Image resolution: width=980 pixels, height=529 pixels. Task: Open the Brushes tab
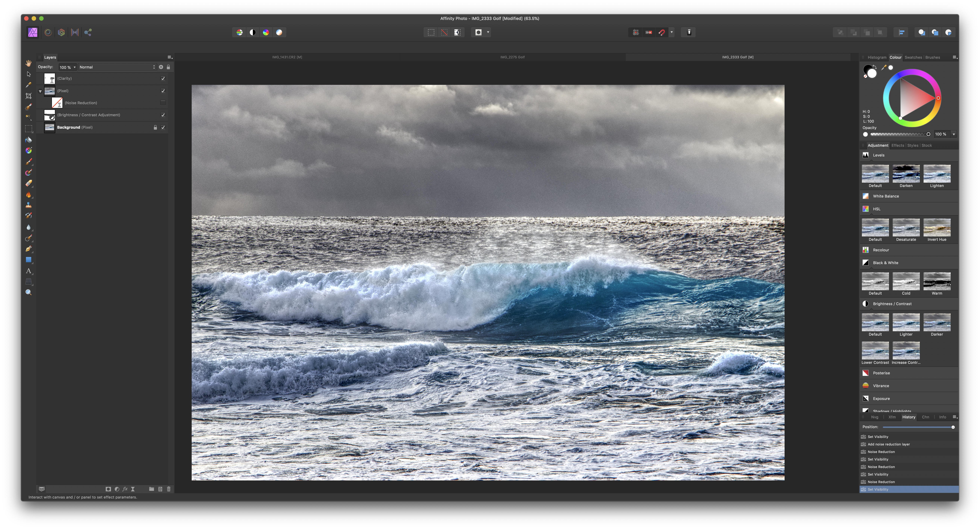coord(932,57)
